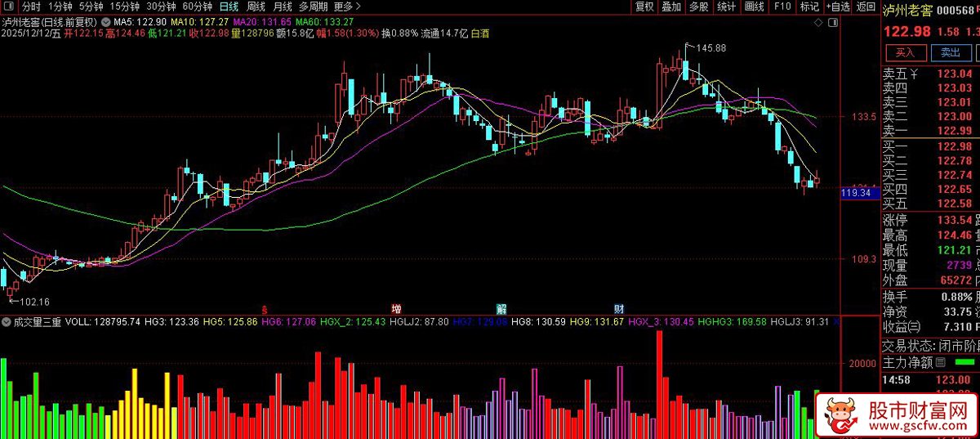Open indicator settings icon beside 成交量三重
Viewport: 980px width, 439px height.
point(7,322)
